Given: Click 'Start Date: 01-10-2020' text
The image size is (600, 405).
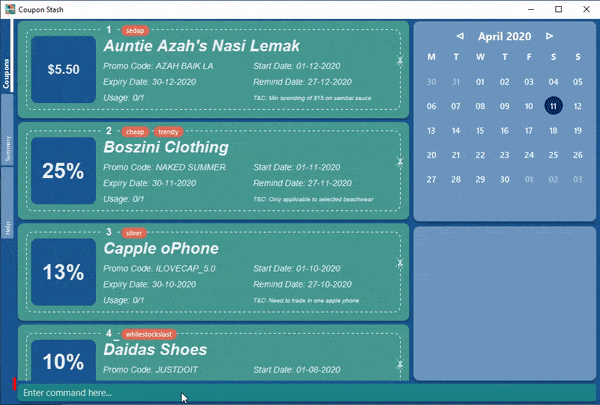Looking at the screenshot, I should point(297,268).
